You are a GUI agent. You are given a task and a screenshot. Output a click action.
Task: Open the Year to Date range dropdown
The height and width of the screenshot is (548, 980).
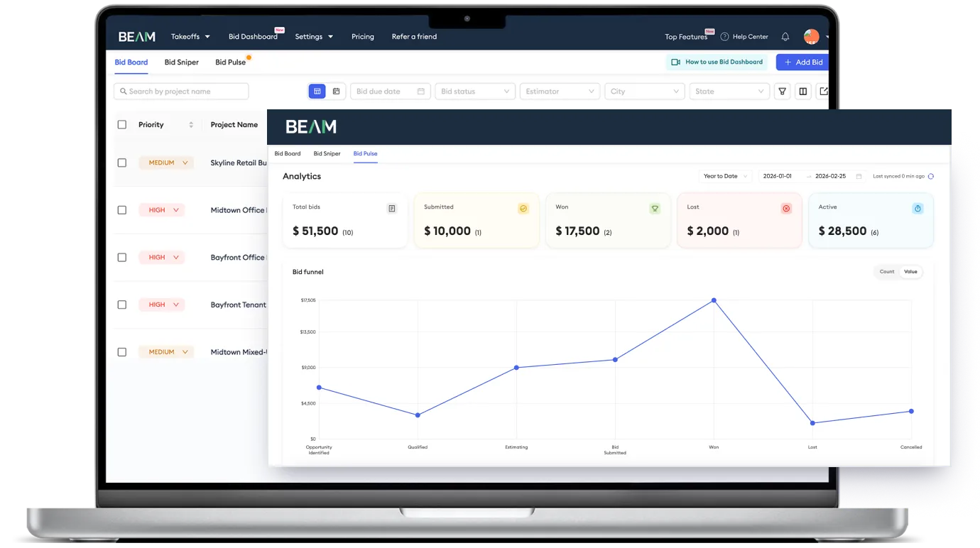coord(724,176)
